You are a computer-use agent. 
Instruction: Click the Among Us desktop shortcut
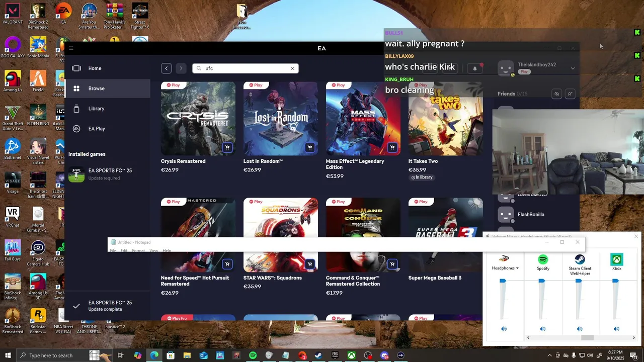(x=13, y=82)
